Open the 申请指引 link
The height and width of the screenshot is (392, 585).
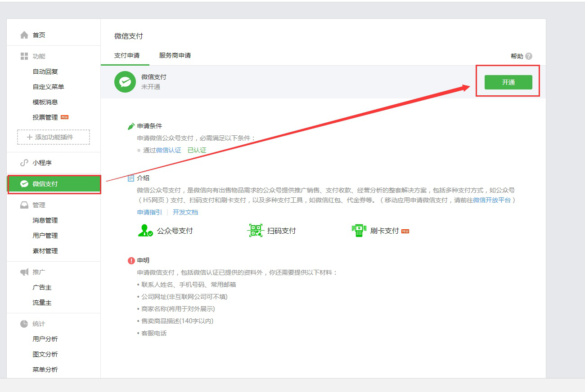coord(149,212)
